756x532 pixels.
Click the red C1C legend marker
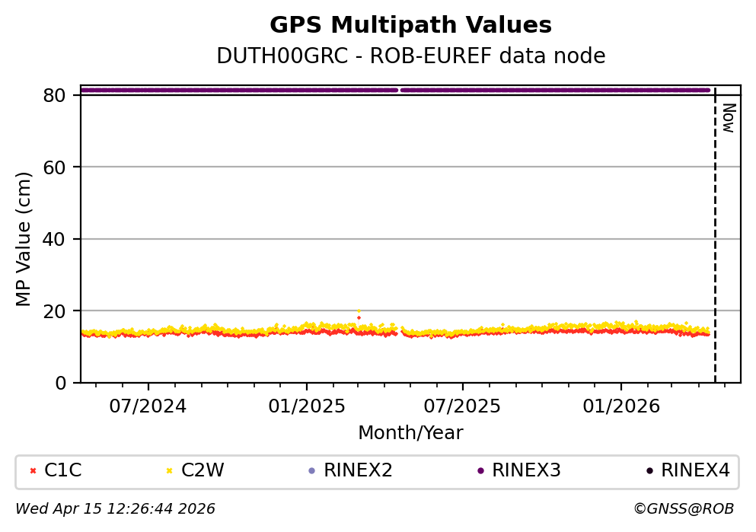(x=32, y=471)
